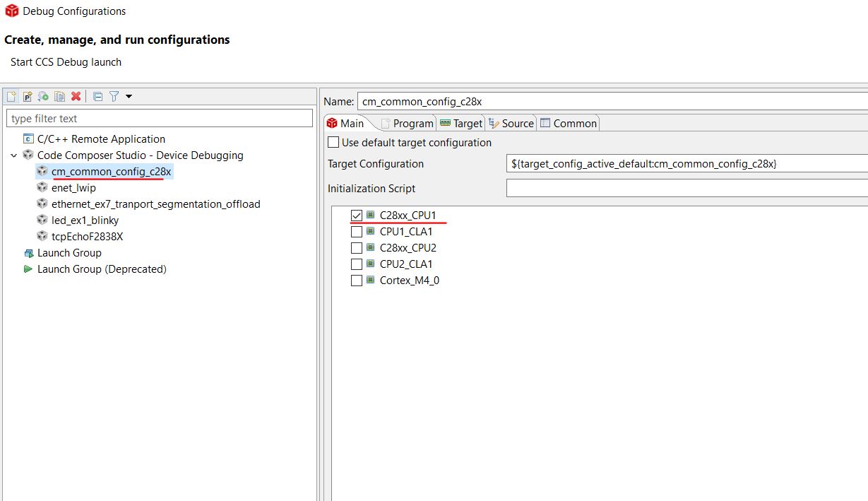Screen dimensions: 868x501
Task: Click the icon beside ethernet_ex7_tranport_segmentation_offload
Action: [x=42, y=204]
